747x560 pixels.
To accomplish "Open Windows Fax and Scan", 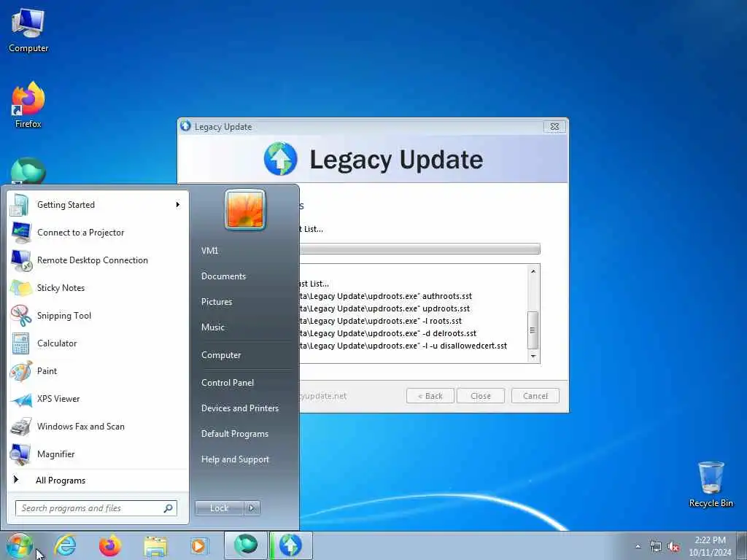I will point(98,426).
